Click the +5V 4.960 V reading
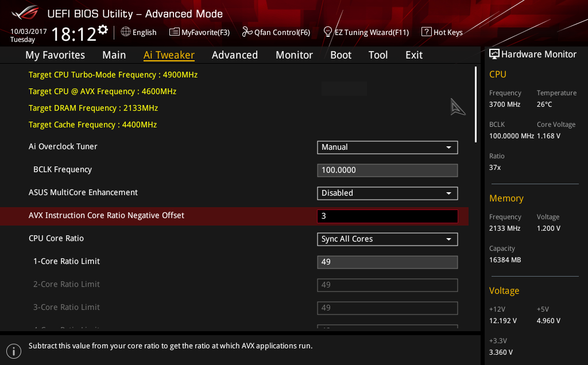Image resolution: width=588 pixels, height=365 pixels. pyautogui.click(x=548, y=321)
